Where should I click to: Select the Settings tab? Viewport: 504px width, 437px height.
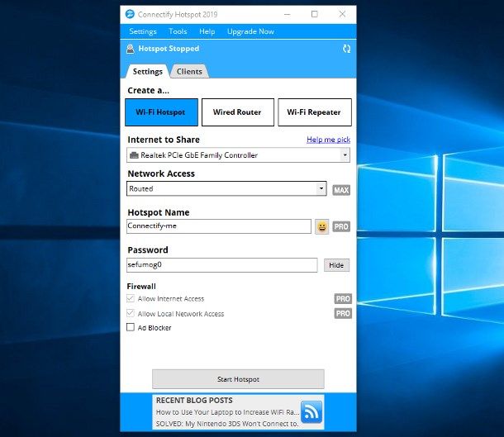[148, 71]
